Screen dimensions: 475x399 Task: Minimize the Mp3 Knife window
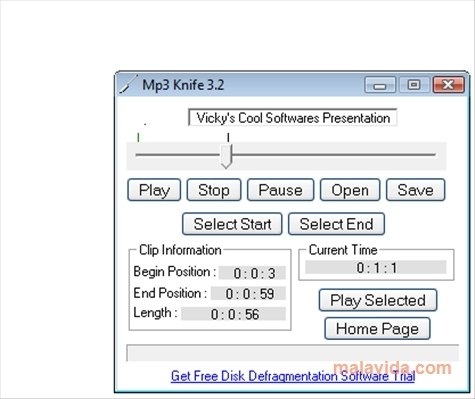(380, 85)
